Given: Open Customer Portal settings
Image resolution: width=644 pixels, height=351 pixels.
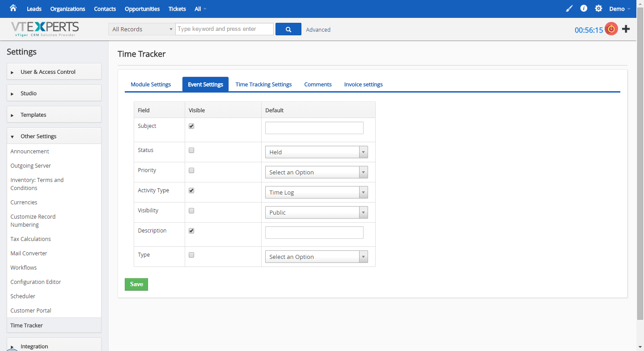Looking at the screenshot, I should tap(31, 310).
